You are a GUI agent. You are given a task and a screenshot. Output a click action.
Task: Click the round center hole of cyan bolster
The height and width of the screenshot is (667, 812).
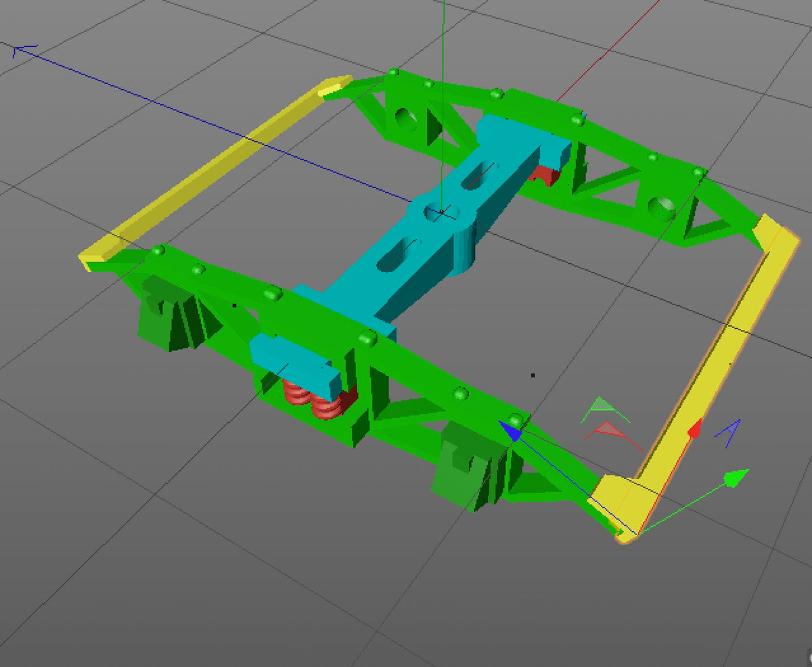pos(439,212)
